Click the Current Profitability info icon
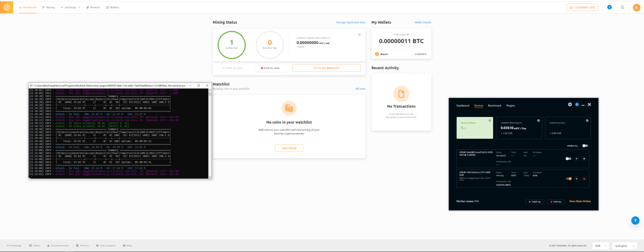The image size is (644, 252). coord(539,121)
